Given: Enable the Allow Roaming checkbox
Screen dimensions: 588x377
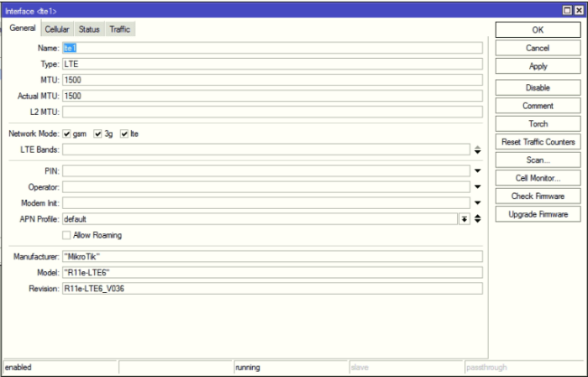Looking at the screenshot, I should [x=66, y=235].
